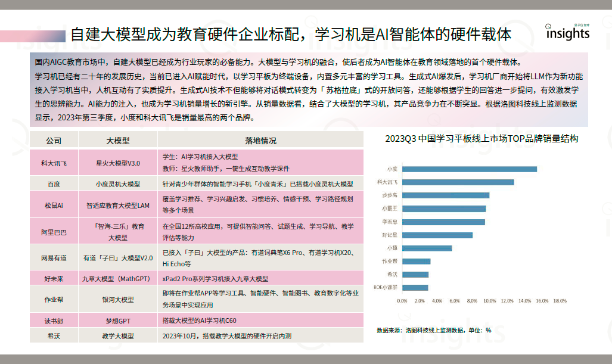The width and height of the screenshot is (612, 364).
Task: Click the 步步高 chart label
Action: click(x=390, y=195)
